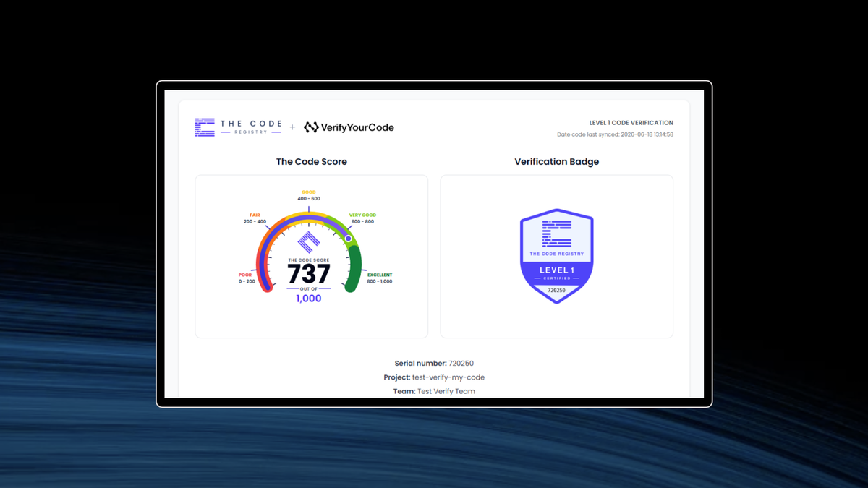Click the Serial number 720250 line

pyautogui.click(x=434, y=364)
